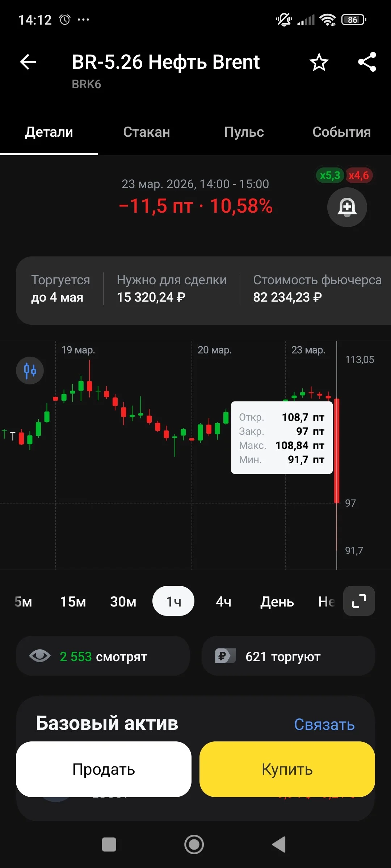Choose the День timeframe
The image size is (391, 868).
click(277, 602)
